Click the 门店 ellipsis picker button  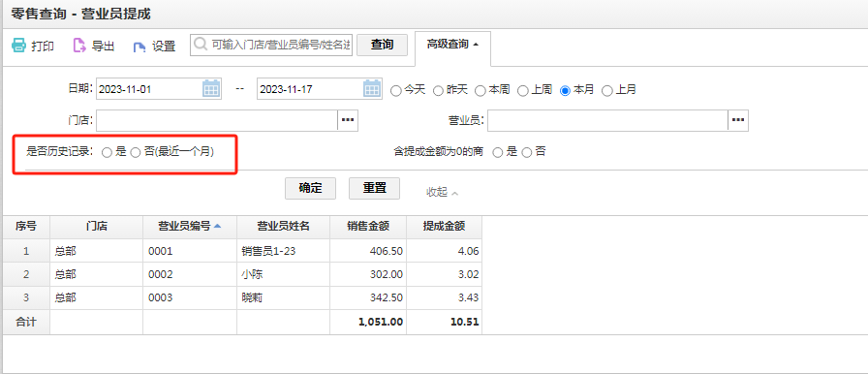click(x=348, y=120)
